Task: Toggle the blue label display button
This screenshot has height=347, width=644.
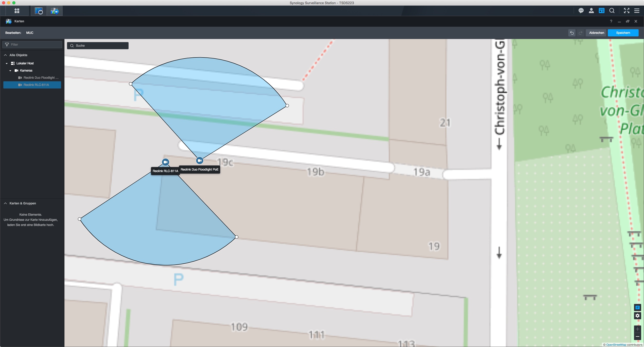Action: [638, 308]
